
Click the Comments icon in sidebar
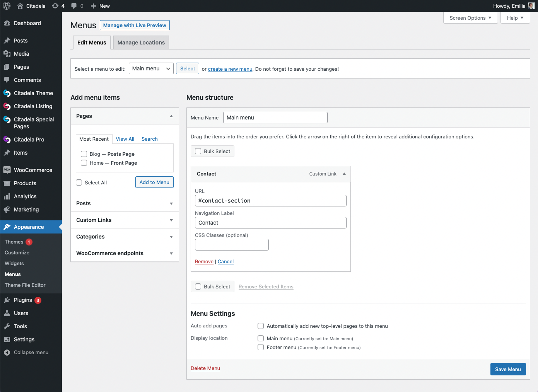point(7,80)
